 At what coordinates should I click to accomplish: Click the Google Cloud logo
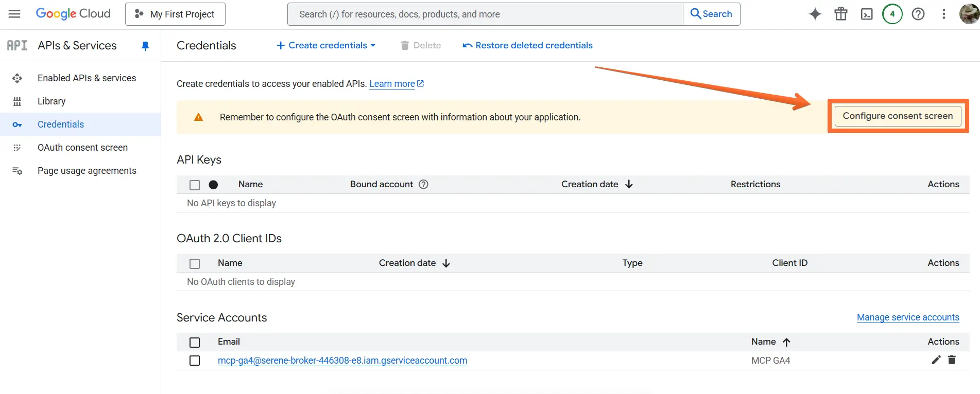pos(73,14)
